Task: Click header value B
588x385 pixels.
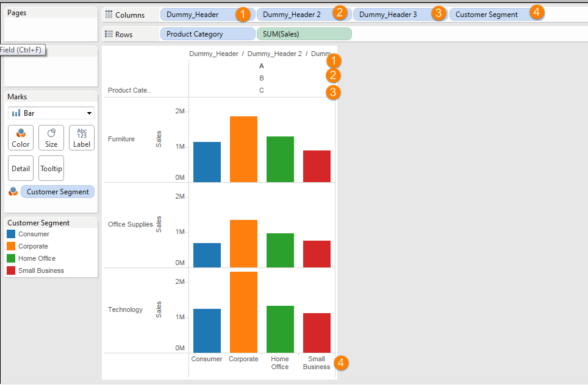Action: point(262,78)
